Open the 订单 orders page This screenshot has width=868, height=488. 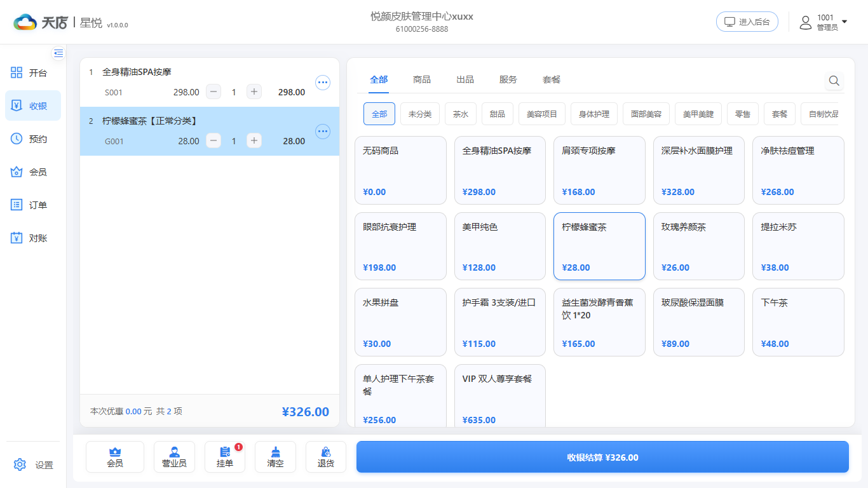(33, 205)
